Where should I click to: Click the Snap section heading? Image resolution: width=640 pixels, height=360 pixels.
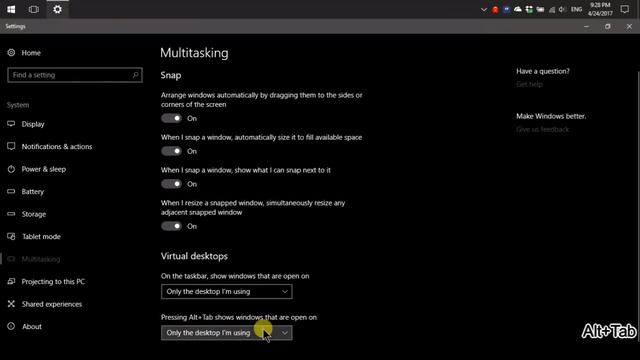tap(171, 76)
